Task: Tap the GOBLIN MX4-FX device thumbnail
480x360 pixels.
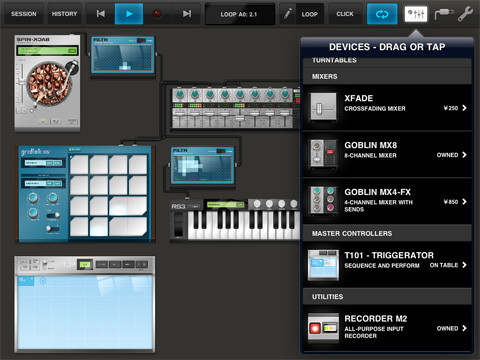Action: [323, 200]
